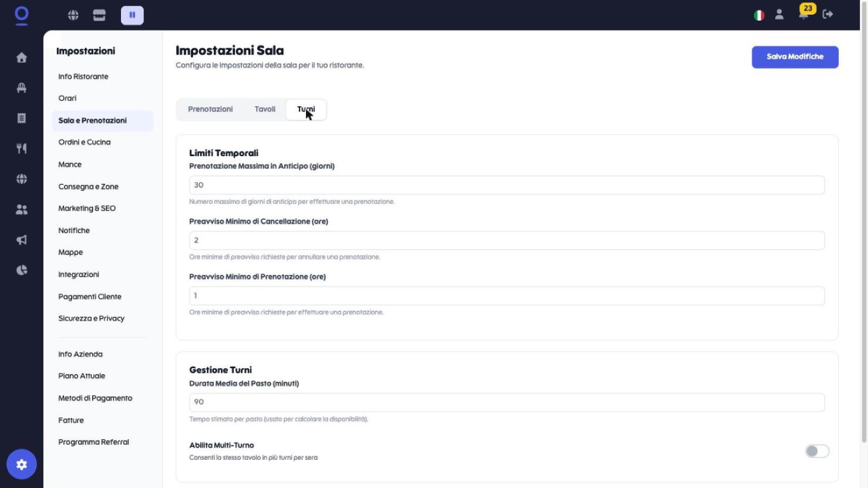This screenshot has height=488, width=868.
Task: Open the storefront icon in top bar
Action: 99,15
